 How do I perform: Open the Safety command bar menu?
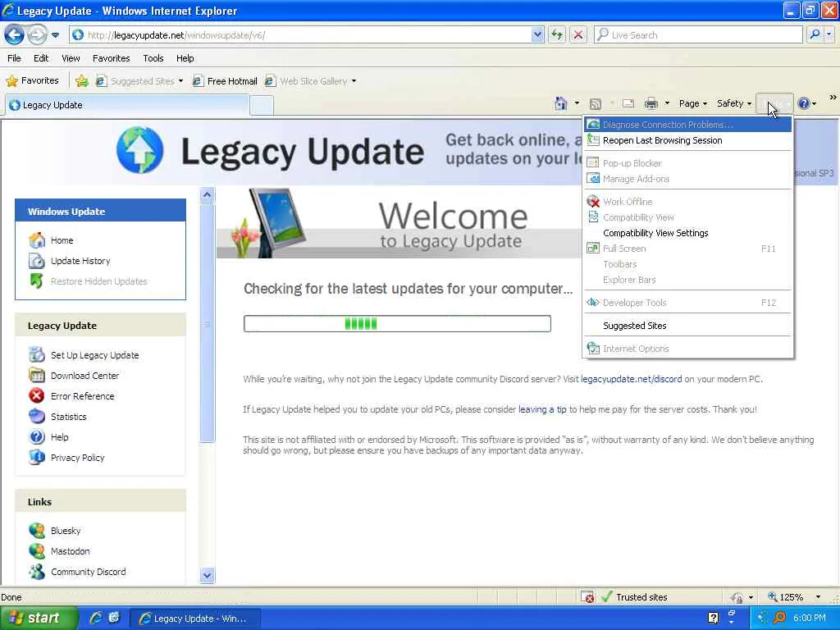(x=734, y=103)
